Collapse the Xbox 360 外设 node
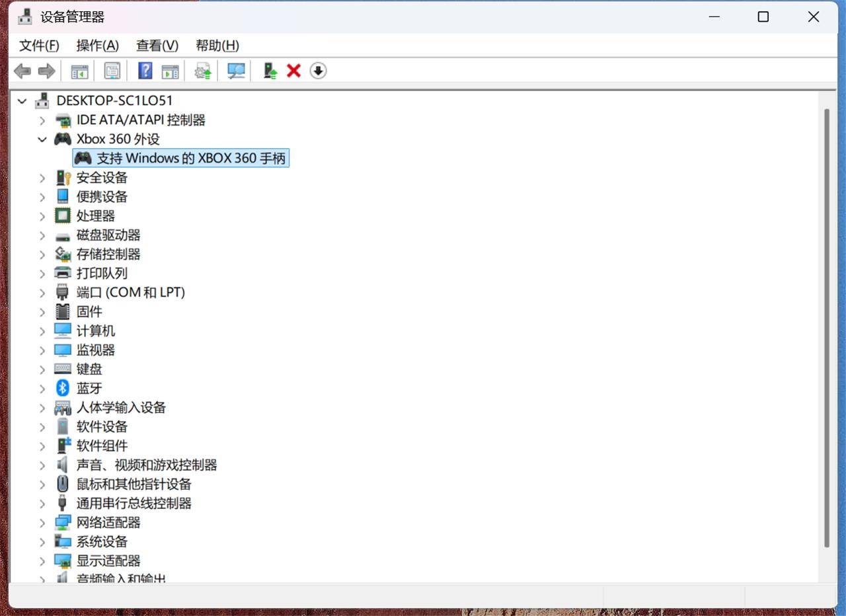The image size is (846, 616). click(42, 139)
